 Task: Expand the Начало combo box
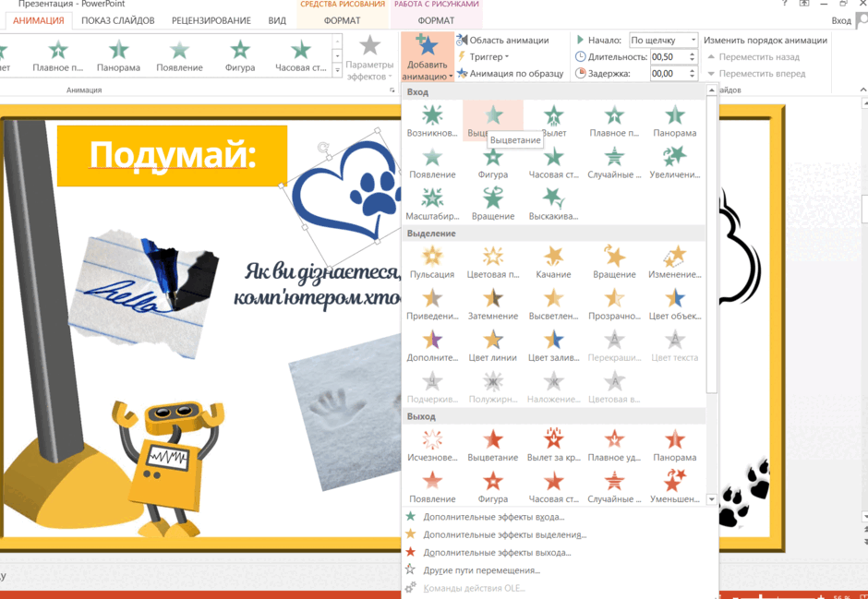pos(693,40)
